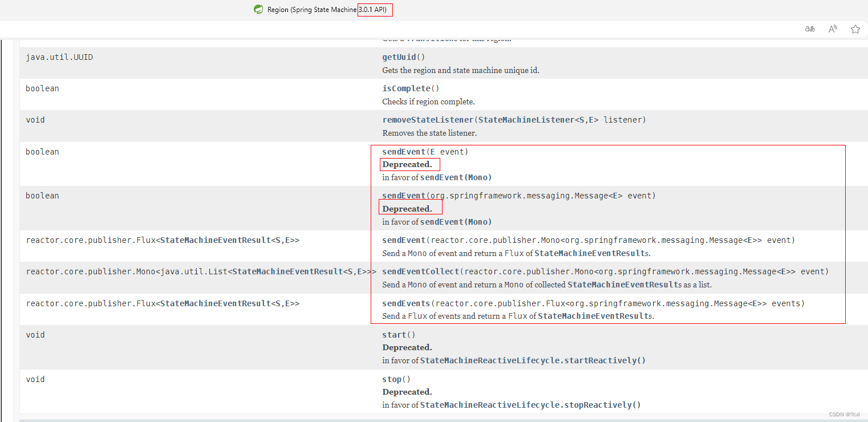Open the removeStateListener method link
The width and height of the screenshot is (868, 422).
(x=428, y=120)
